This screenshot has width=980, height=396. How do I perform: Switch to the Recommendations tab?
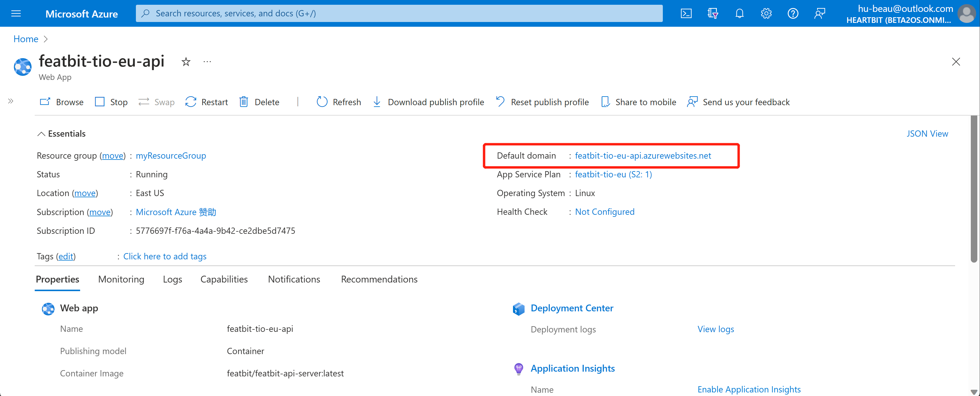pos(379,279)
